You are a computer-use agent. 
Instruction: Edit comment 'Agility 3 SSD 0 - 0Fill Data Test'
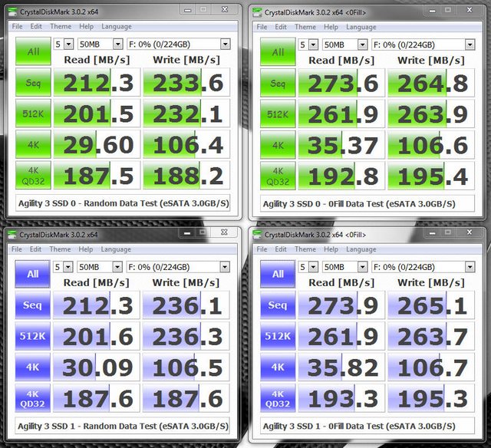[367, 204]
